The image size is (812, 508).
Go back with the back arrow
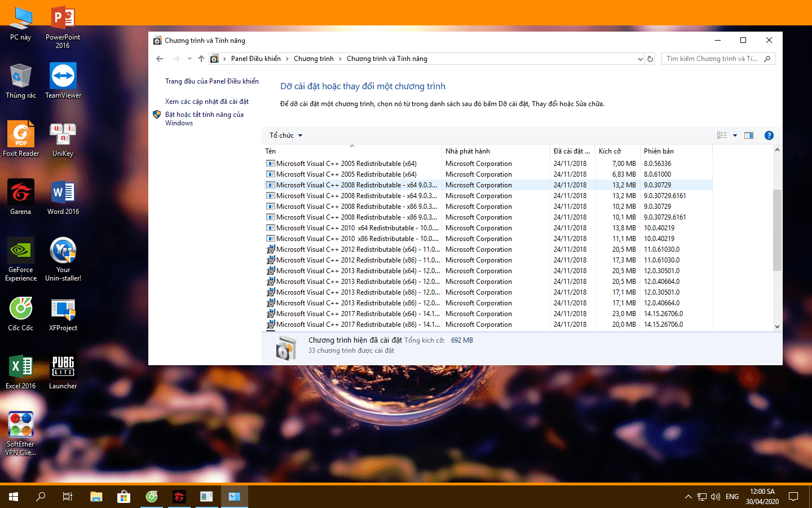[x=160, y=59]
